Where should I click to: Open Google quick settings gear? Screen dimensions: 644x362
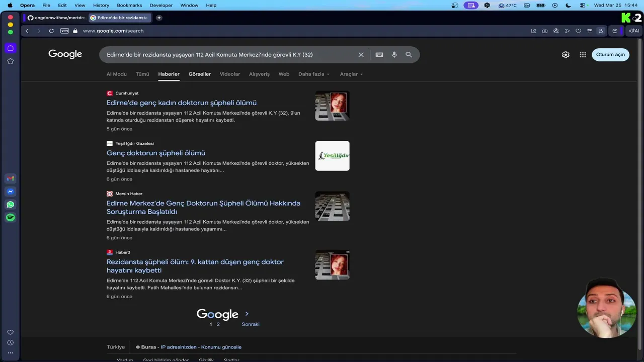click(566, 55)
